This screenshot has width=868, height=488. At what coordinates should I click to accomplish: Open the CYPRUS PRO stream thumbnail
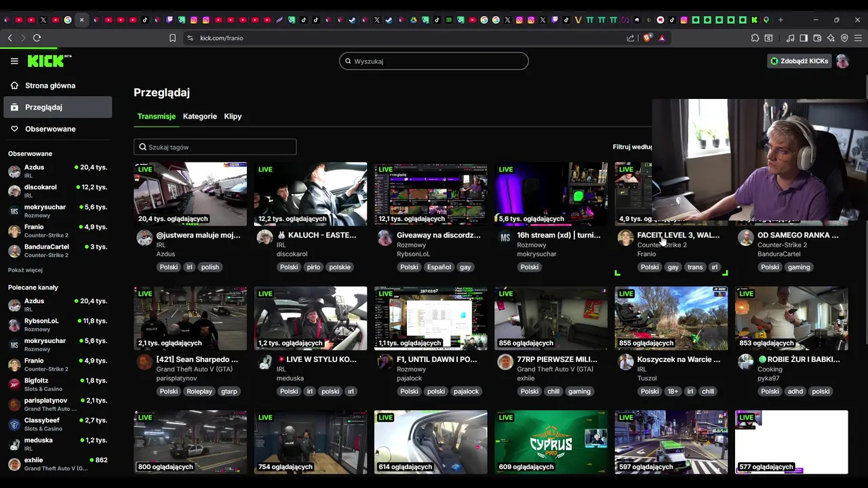point(551,442)
